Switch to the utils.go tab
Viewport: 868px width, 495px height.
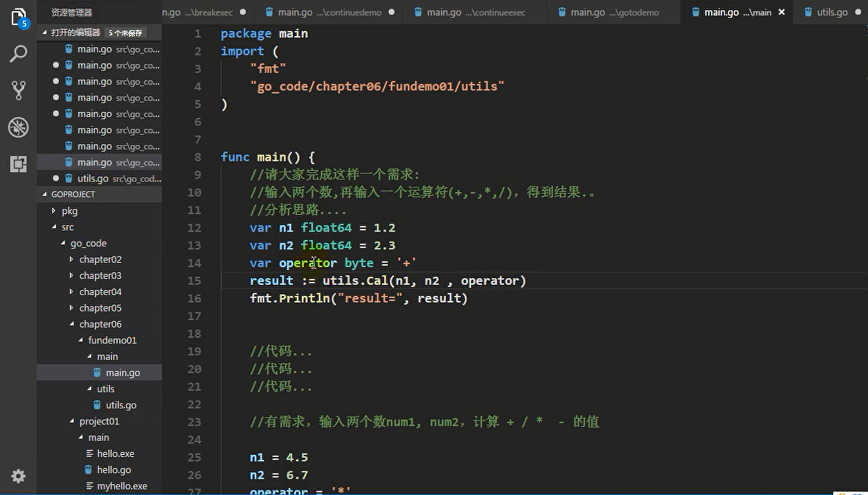tap(831, 12)
